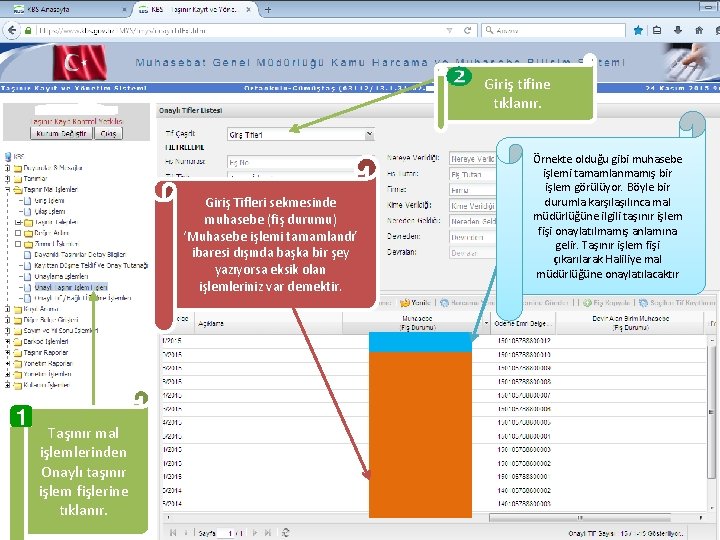Sort by the Açıklama column header
Image resolution: width=720 pixels, height=540 pixels.
(269, 323)
